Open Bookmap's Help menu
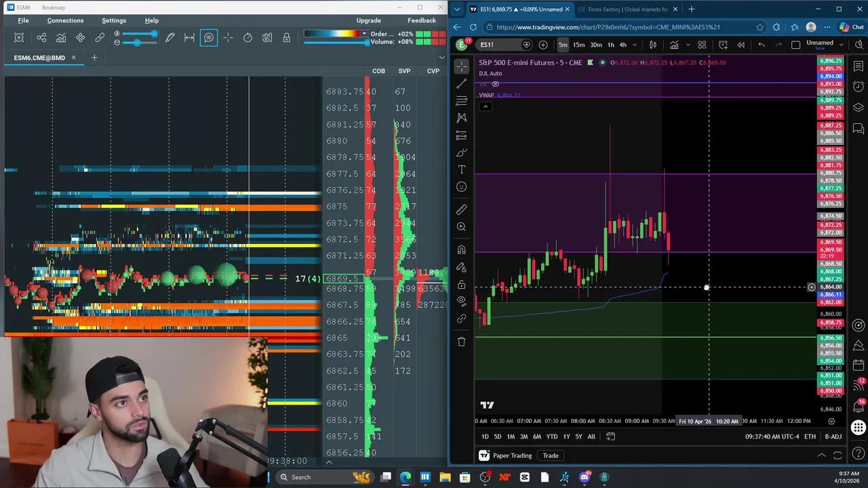The image size is (868, 488). [x=152, y=20]
